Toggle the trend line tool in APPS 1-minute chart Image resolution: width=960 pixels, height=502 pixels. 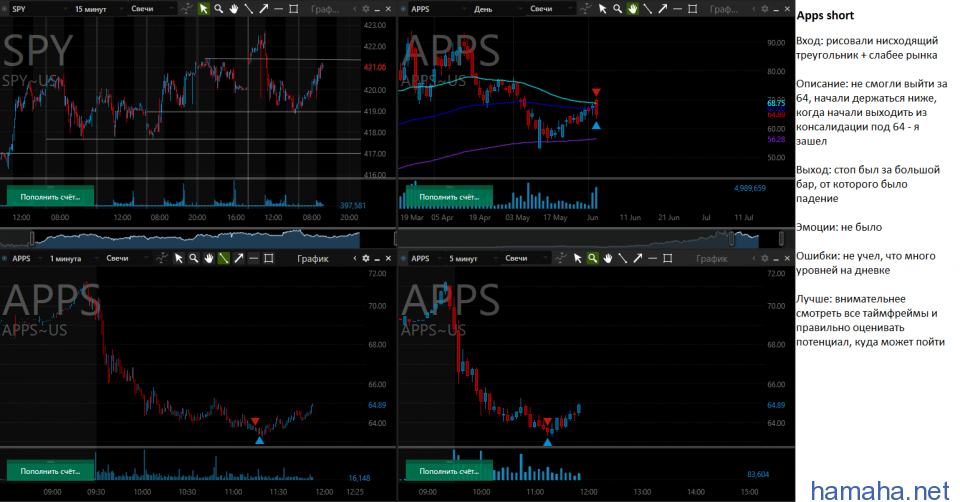(x=223, y=258)
